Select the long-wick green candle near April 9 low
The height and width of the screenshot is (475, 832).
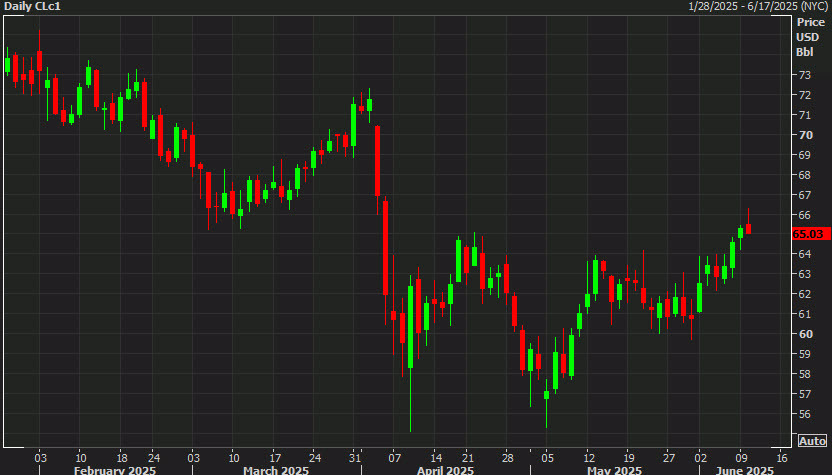(410, 353)
